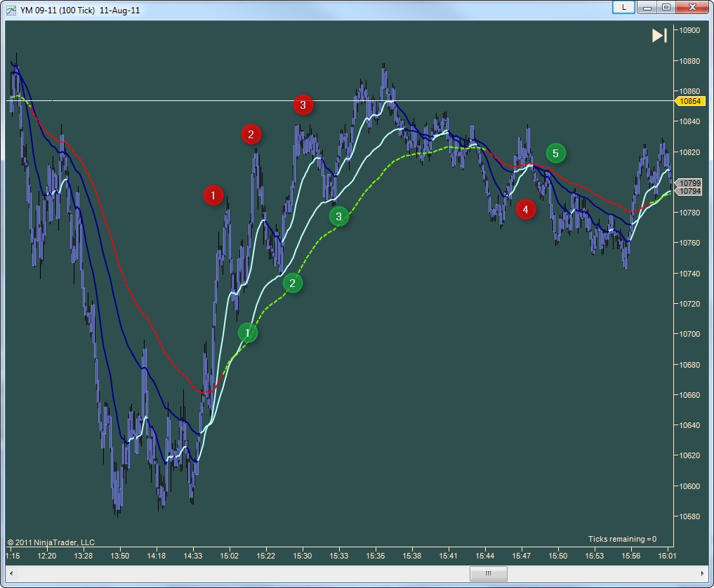Click the 15:35 time axis label
This screenshot has height=588, width=714.
[x=375, y=556]
